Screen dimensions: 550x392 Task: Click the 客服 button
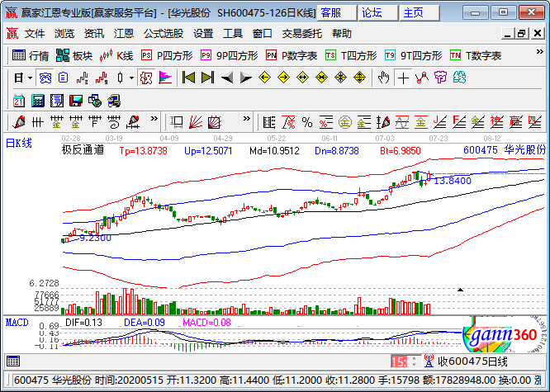(337, 13)
